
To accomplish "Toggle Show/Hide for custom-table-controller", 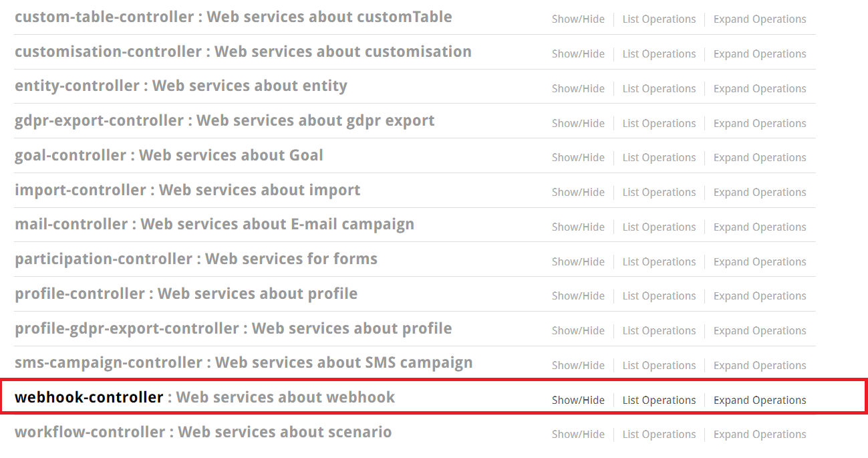I will coord(578,19).
